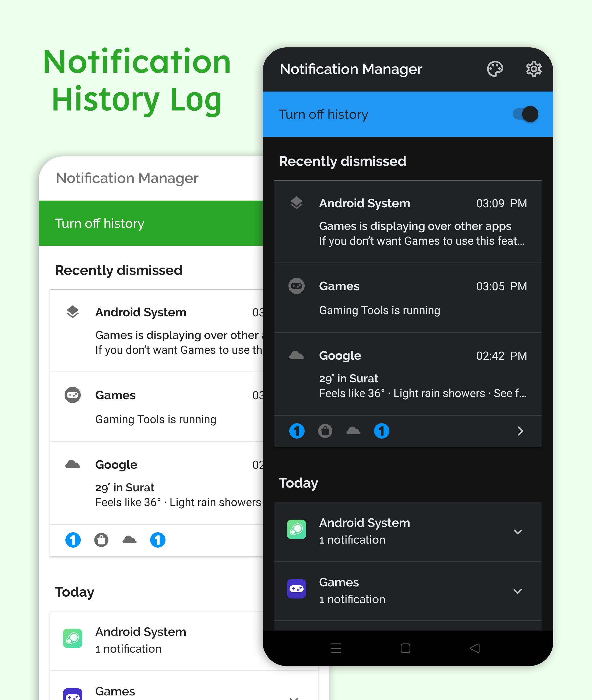The width and height of the screenshot is (592, 700).
Task: Tap Recently dismissed heading in light phone
Action: (119, 271)
